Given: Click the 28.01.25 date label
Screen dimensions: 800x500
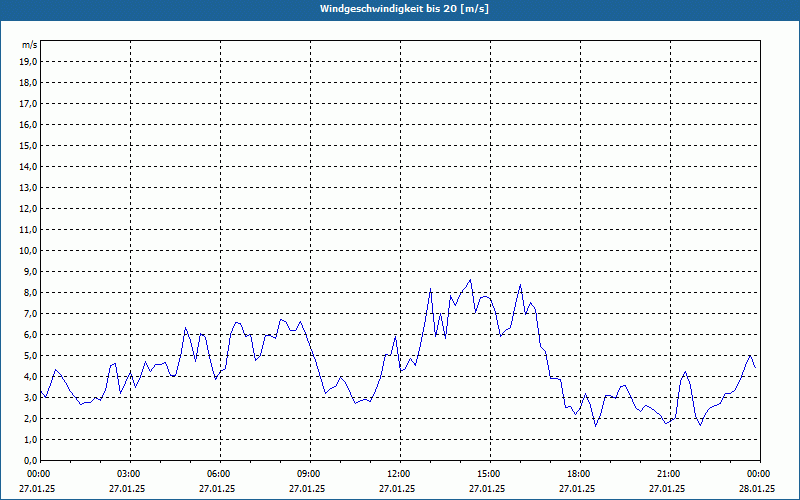Looking at the screenshot, I should point(757,488).
